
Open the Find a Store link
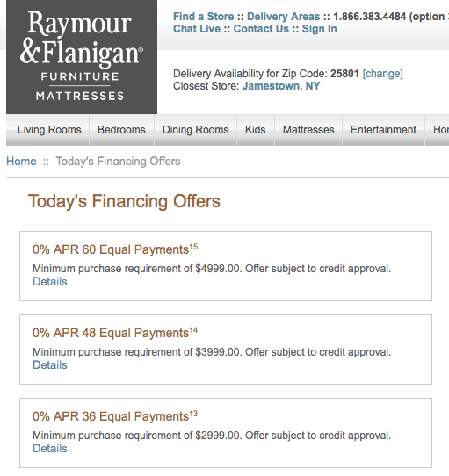(x=204, y=17)
